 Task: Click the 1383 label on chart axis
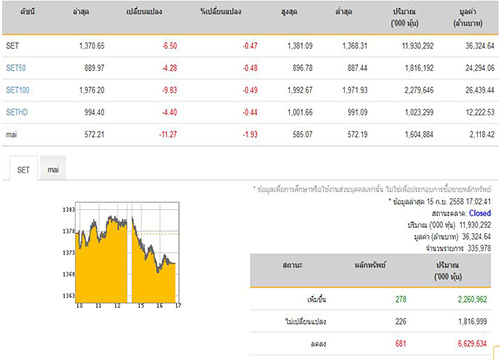point(69,210)
